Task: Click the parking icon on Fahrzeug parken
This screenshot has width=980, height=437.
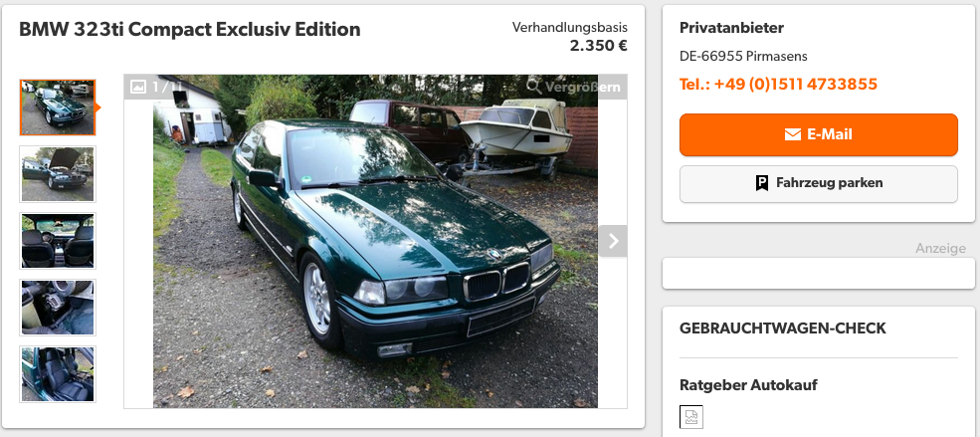Action: [762, 183]
